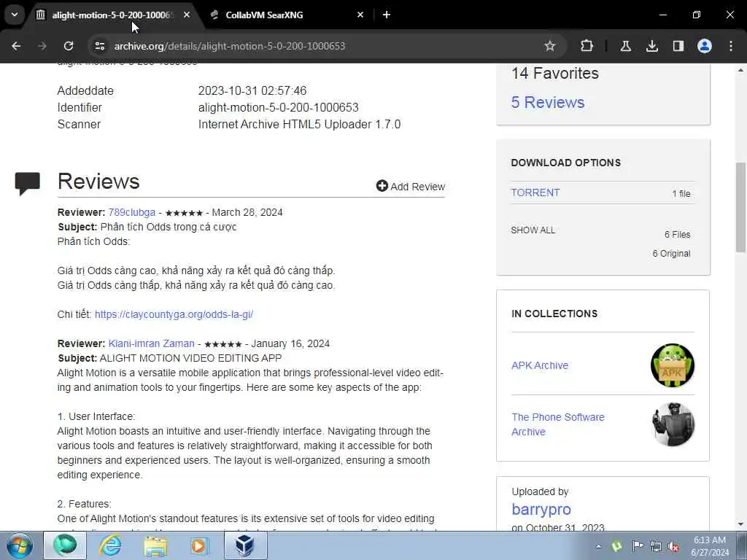Click the archive.org address bar URL
Image resolution: width=747 pixels, height=560 pixels.
230,46
